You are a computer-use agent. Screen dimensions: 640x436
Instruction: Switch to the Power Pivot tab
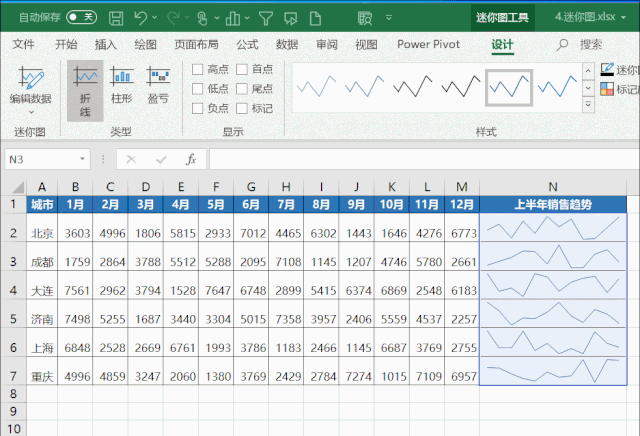[429, 44]
